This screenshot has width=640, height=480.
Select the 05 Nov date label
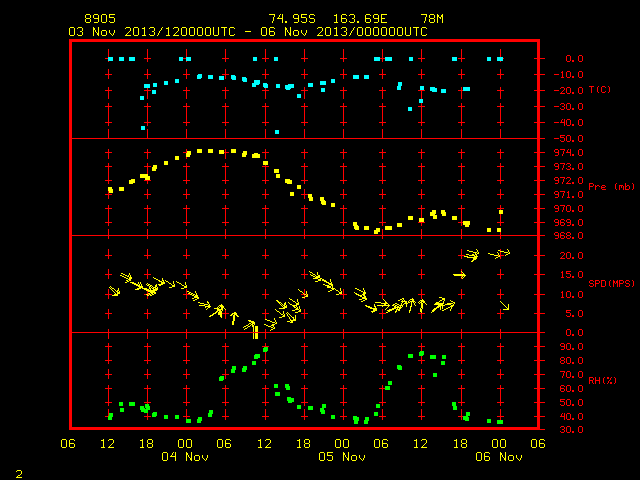(x=342, y=457)
